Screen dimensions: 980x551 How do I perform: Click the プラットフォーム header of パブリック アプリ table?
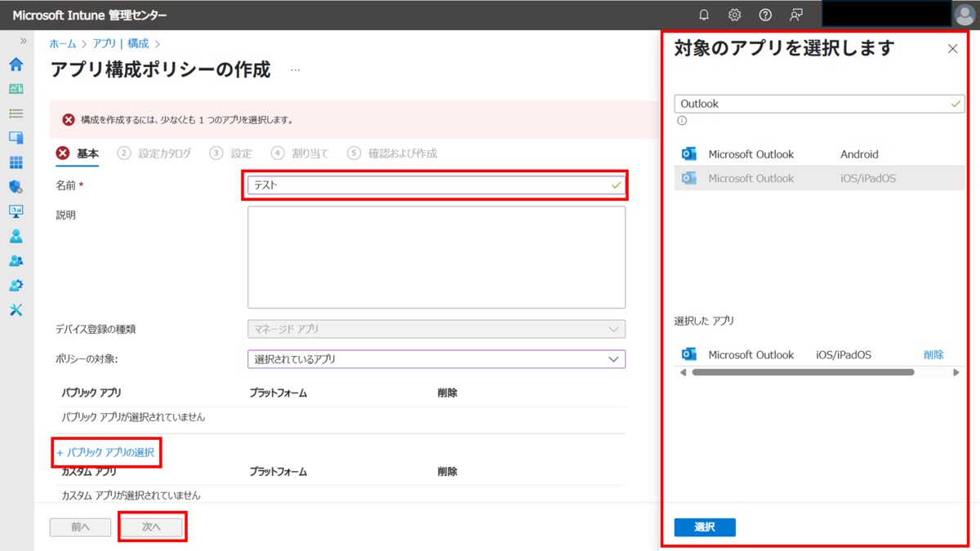pos(278,393)
